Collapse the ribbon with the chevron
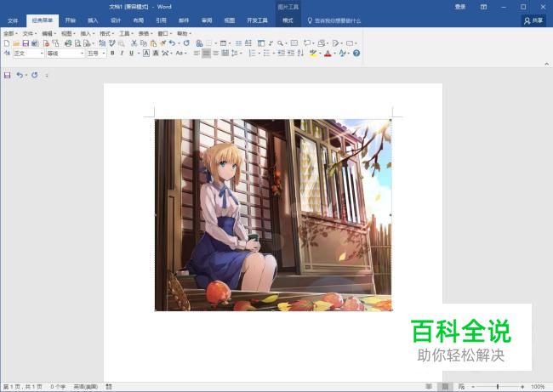 [547, 64]
